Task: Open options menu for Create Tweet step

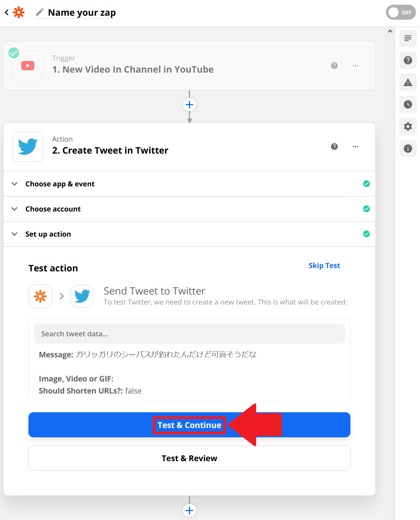Action: pos(355,147)
